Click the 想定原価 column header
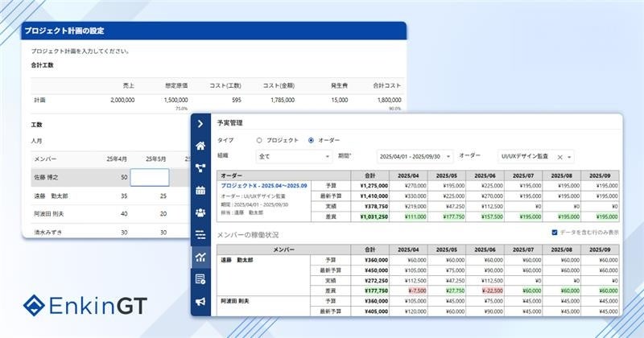644x338 pixels. tap(176, 85)
